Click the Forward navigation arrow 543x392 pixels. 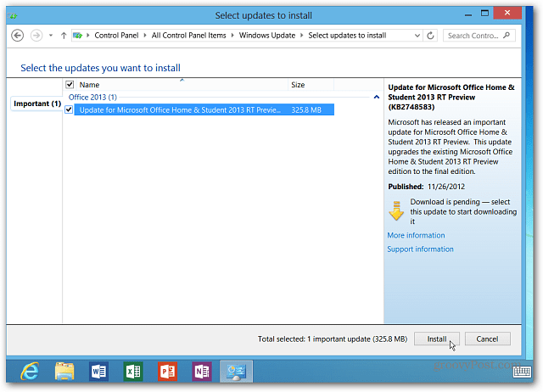point(36,36)
